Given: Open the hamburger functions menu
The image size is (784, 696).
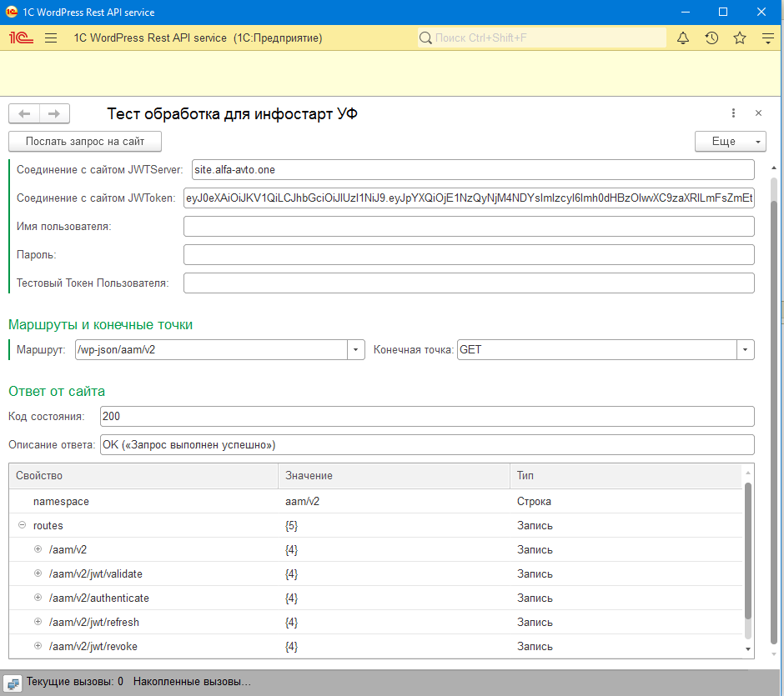Looking at the screenshot, I should click(x=51, y=38).
